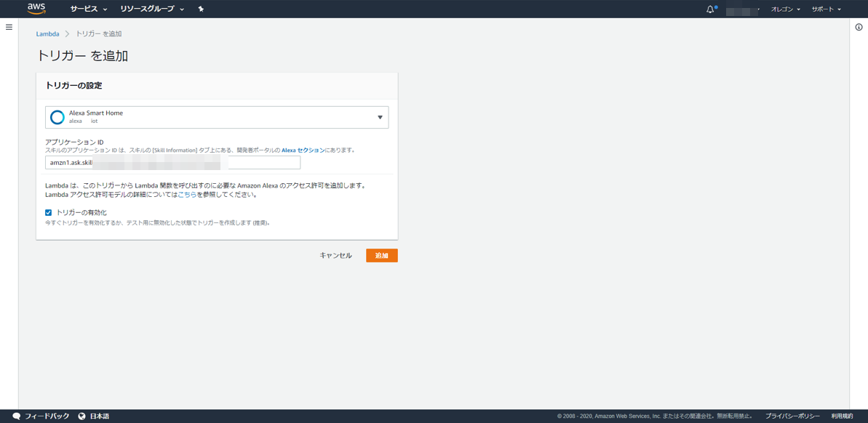The height and width of the screenshot is (423, 868).
Task: Expand the リソースグループ menu
Action: click(152, 9)
